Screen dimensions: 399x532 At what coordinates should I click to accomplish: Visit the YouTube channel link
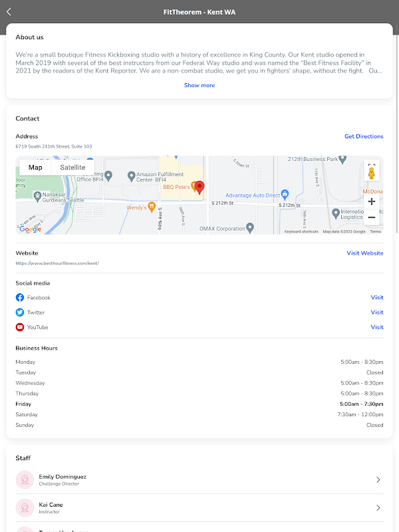pos(377,327)
